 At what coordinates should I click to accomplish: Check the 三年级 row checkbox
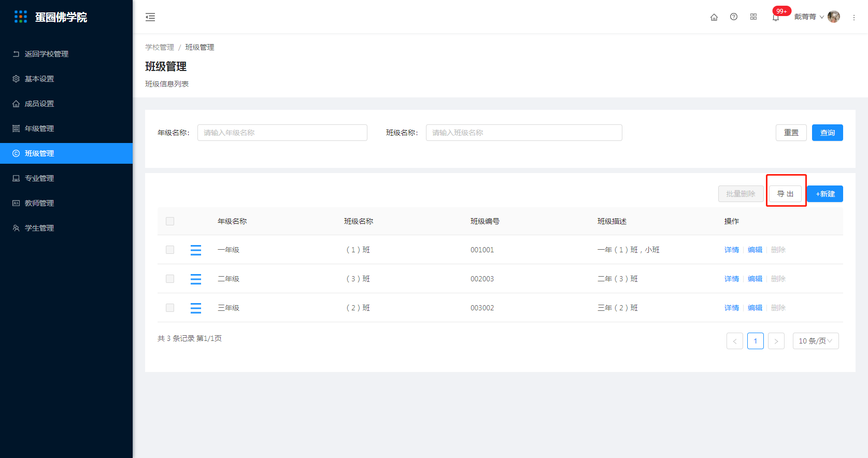click(x=170, y=308)
